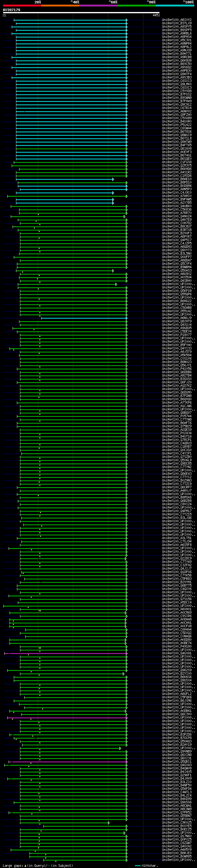Select hit label UniRef100_A7AMI0
The height and width of the screenshot is (868, 197).
coord(176,196)
